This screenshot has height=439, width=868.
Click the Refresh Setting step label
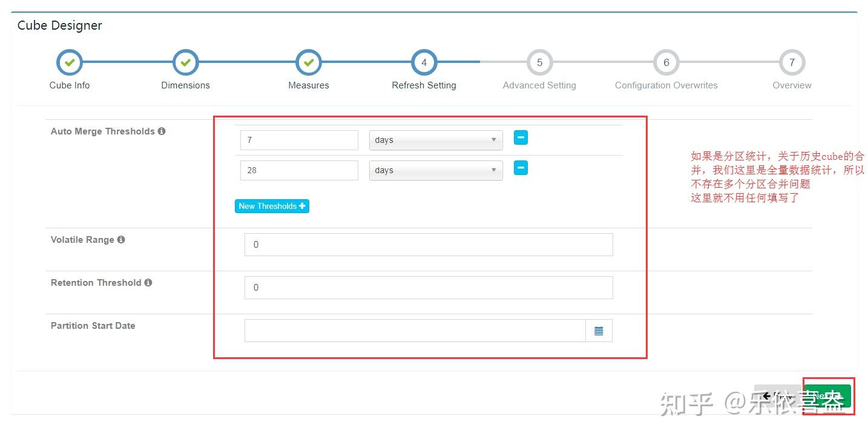coord(424,85)
